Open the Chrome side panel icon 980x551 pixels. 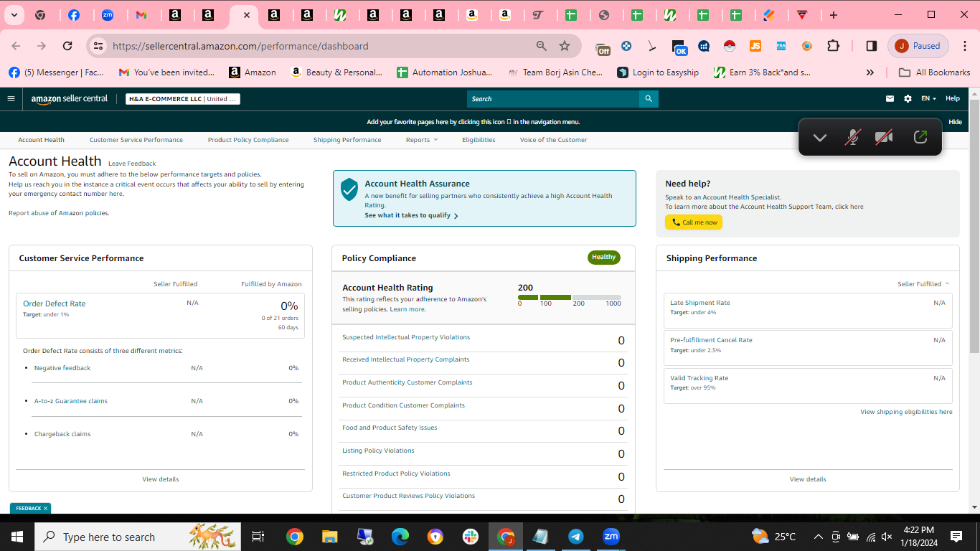871,46
